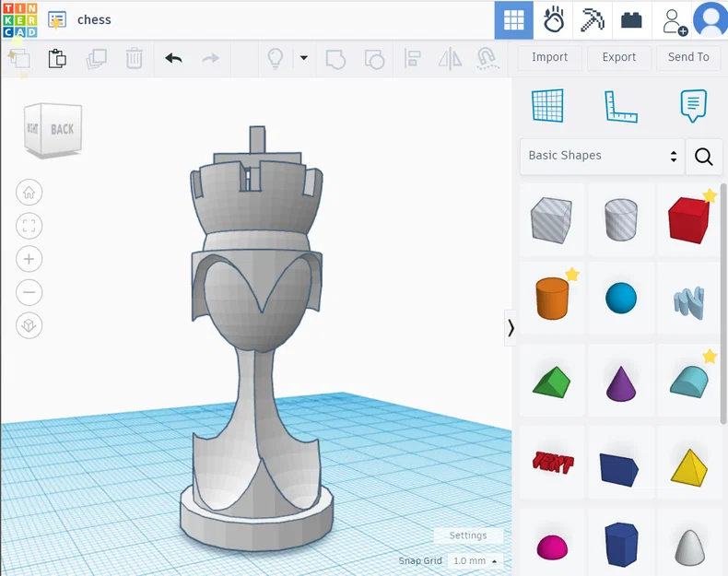Image resolution: width=728 pixels, height=576 pixels.
Task: Click the Group shapes tool
Action: [x=335, y=59]
